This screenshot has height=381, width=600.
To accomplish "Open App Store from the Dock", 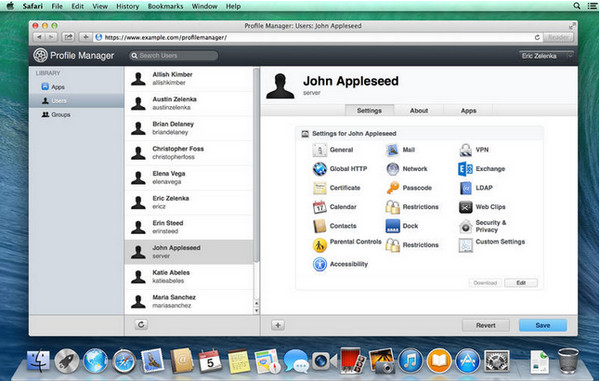I will coord(468,361).
